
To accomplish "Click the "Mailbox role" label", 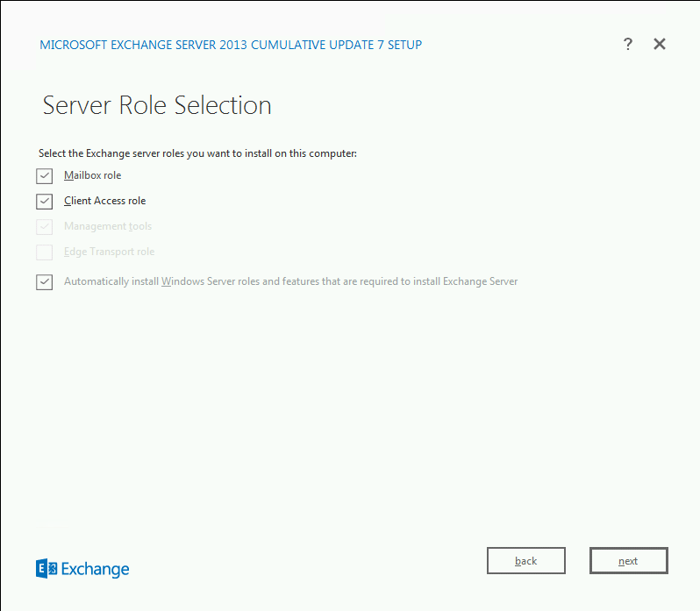I will [x=92, y=175].
